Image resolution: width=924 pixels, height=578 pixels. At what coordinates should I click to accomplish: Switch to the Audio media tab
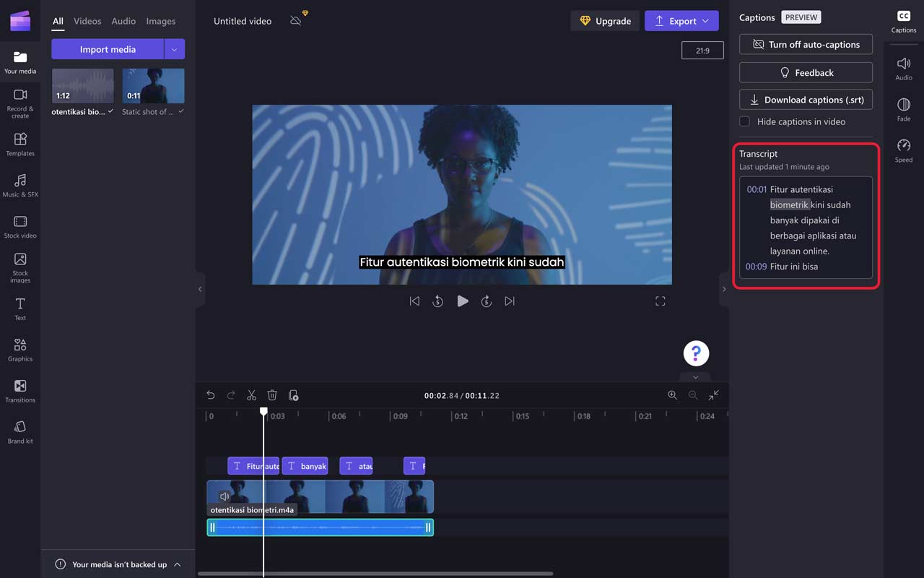point(123,21)
